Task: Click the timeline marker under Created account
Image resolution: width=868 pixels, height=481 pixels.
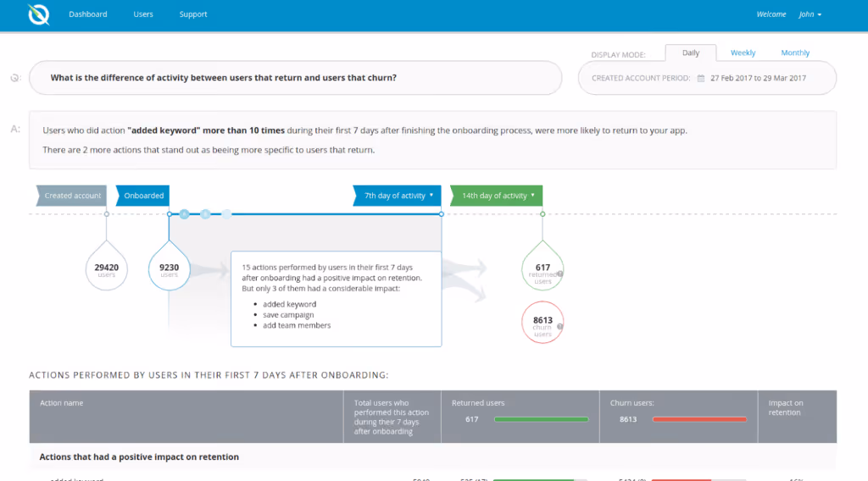Action: [106, 214]
